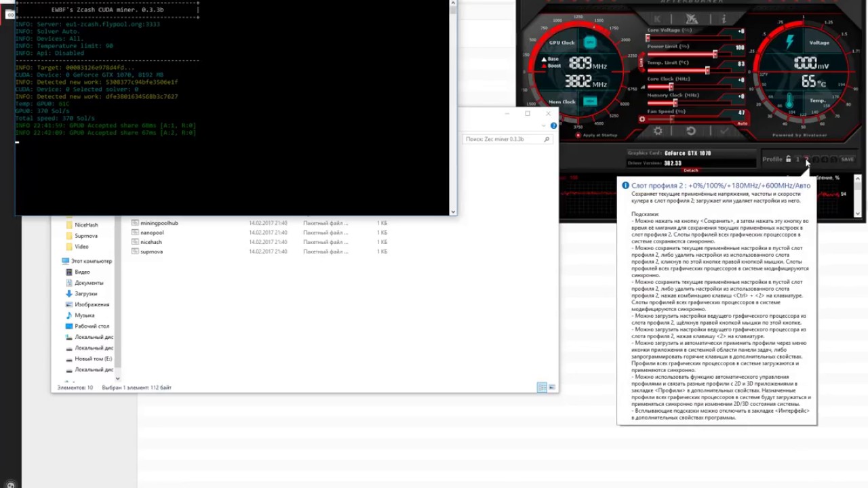Image resolution: width=868 pixels, height=488 pixels.
Task: Reset Afterburner settings with the circular arrow
Action: point(690,131)
